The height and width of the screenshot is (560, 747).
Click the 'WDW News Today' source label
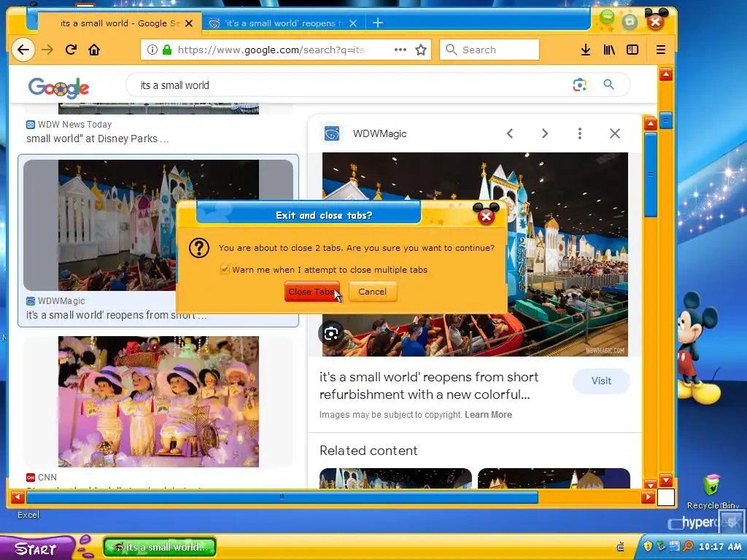tap(74, 124)
